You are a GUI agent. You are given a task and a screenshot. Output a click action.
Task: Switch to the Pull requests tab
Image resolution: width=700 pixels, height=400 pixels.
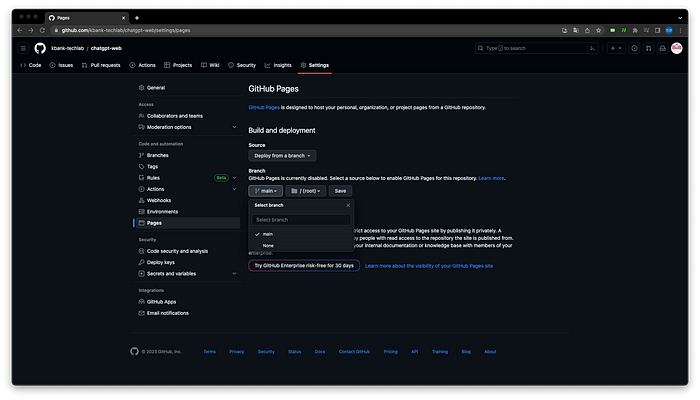(100, 65)
